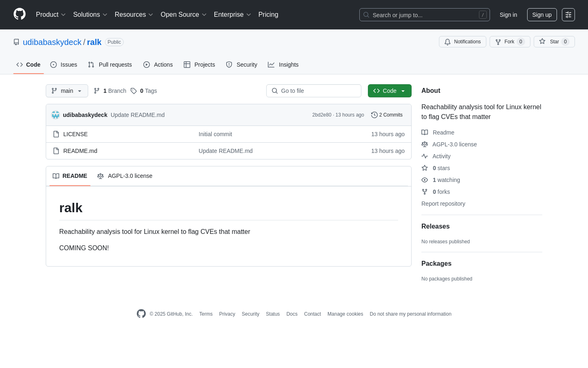Select the README tab in file viewer
This screenshot has height=368, width=588.
[70, 176]
